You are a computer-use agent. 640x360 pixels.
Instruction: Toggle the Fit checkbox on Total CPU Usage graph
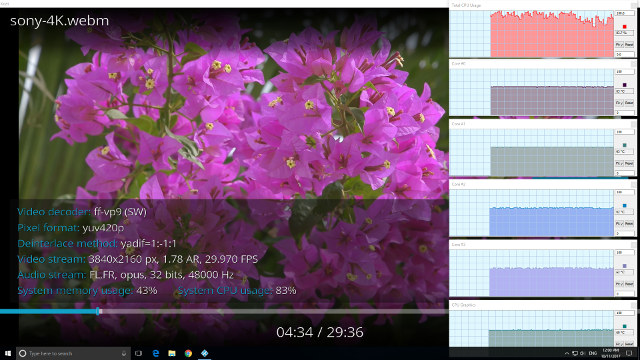(x=619, y=44)
